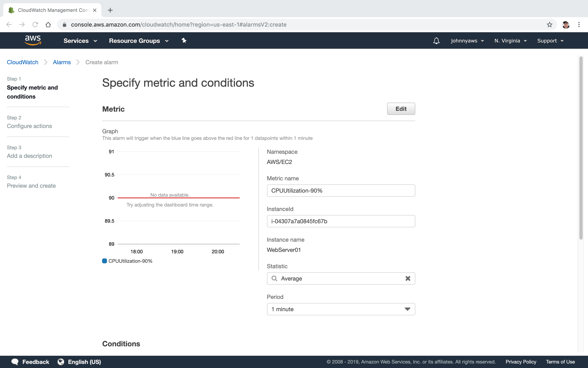Go to Step 2 Configure actions
This screenshot has height=368, width=588.
[29, 126]
